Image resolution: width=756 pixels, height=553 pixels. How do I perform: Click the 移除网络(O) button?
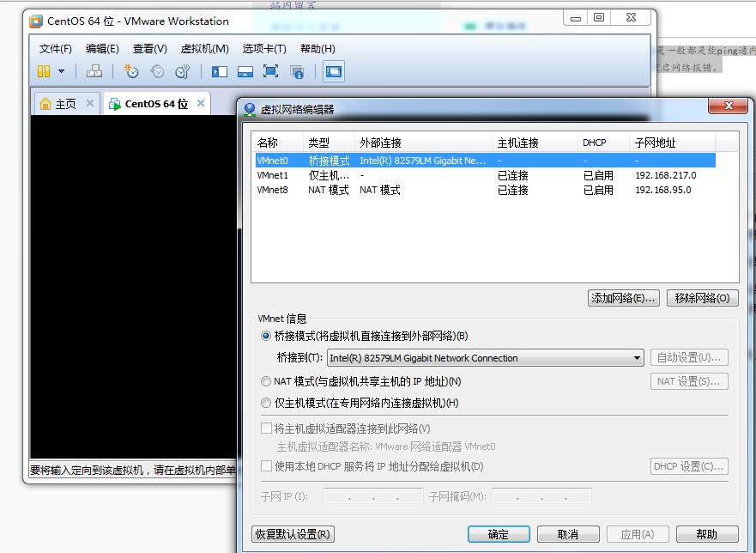click(702, 298)
